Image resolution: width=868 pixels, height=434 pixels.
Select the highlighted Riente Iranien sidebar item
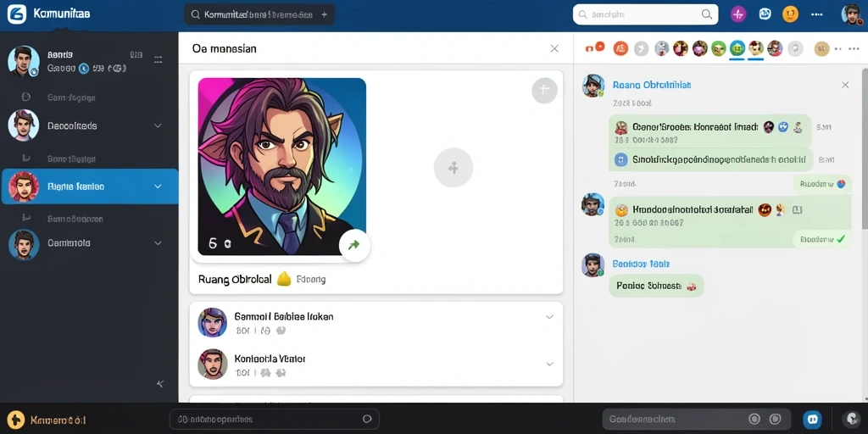(x=89, y=186)
